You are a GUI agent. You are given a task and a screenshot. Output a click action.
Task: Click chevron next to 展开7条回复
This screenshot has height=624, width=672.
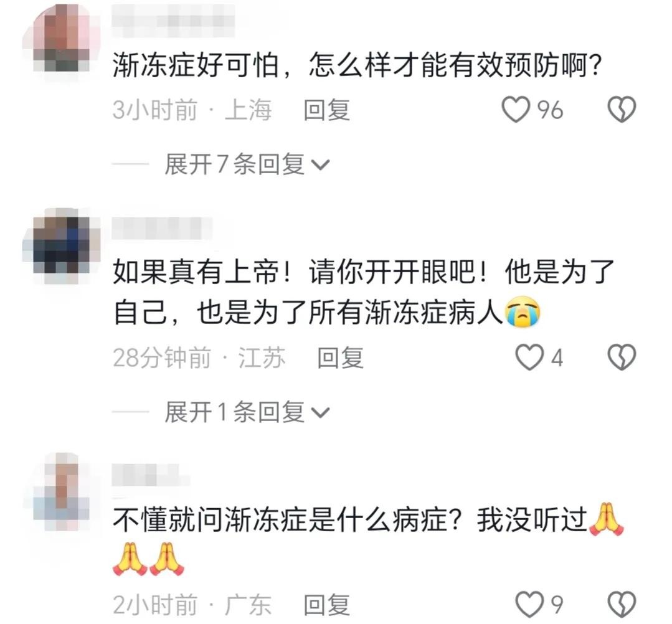(x=320, y=165)
